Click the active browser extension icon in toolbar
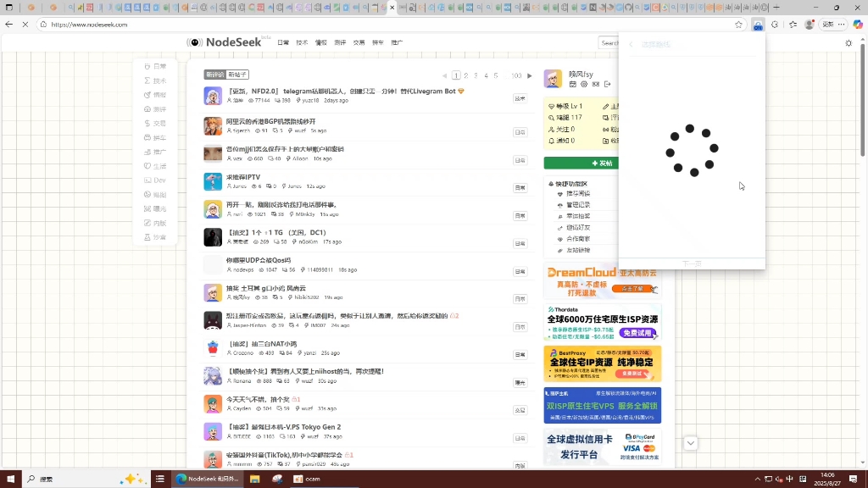The height and width of the screenshot is (488, 868). pyautogui.click(x=758, y=25)
